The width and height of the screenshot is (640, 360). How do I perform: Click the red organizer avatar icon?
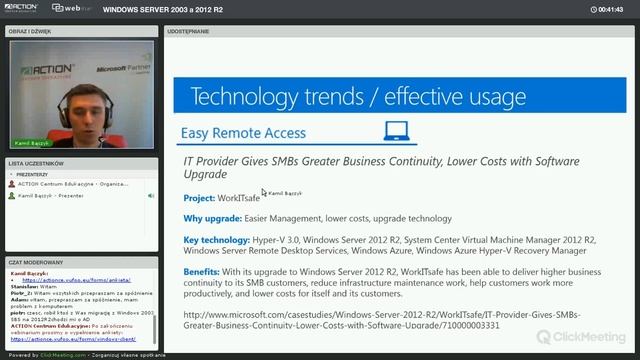pos(12,184)
